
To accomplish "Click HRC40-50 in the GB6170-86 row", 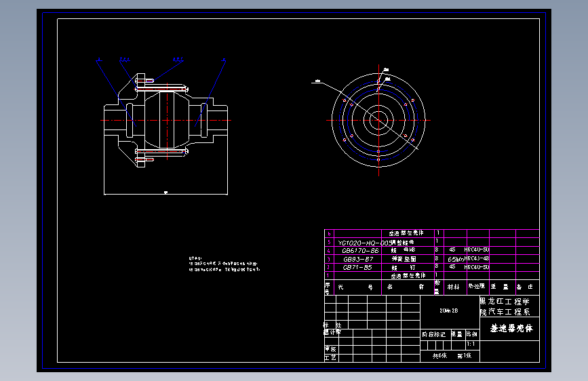I will [x=477, y=249].
